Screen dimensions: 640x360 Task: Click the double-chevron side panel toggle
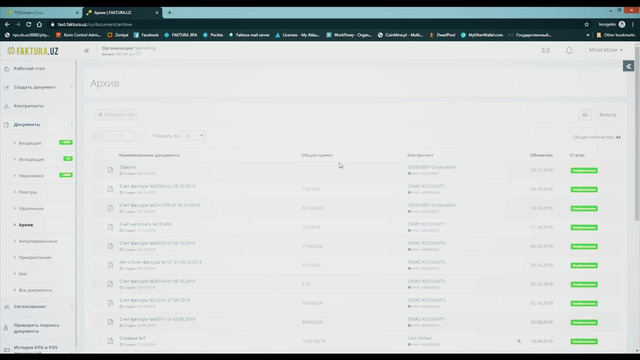628,66
